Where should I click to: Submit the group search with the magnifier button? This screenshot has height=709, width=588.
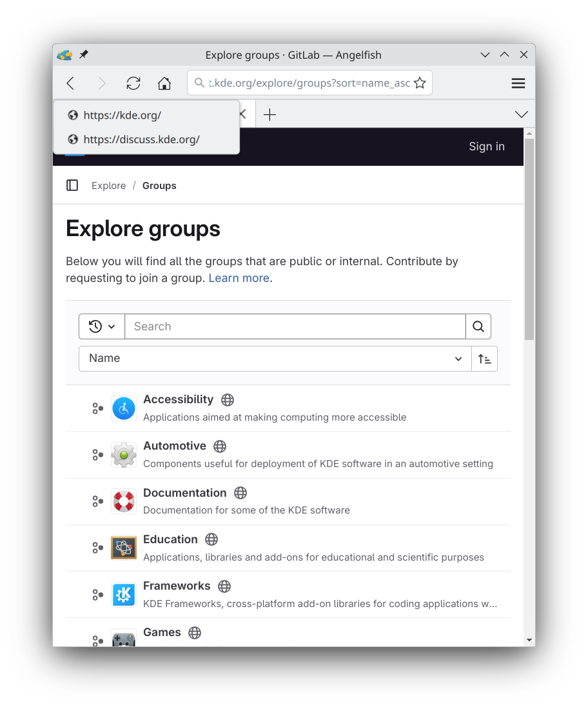click(478, 326)
